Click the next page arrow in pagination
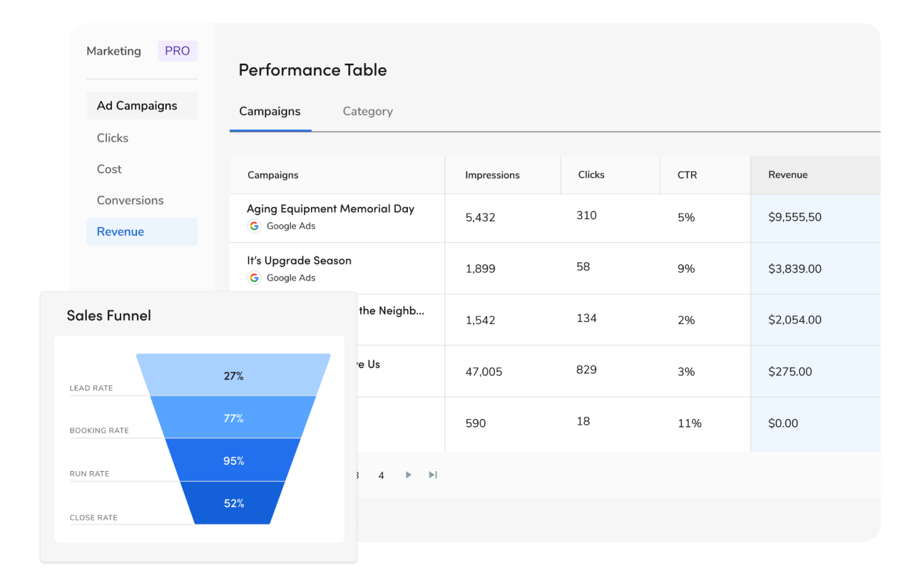The image size is (924, 587). 408,474
